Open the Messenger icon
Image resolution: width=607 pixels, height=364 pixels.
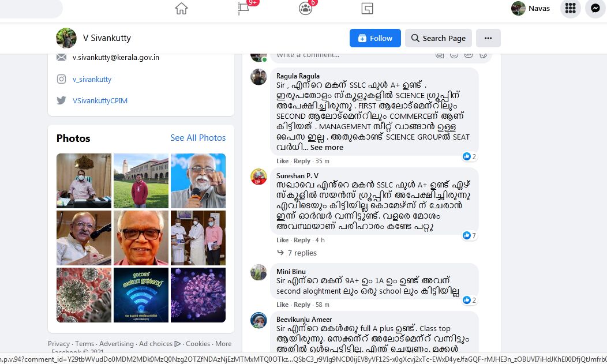tap(595, 8)
